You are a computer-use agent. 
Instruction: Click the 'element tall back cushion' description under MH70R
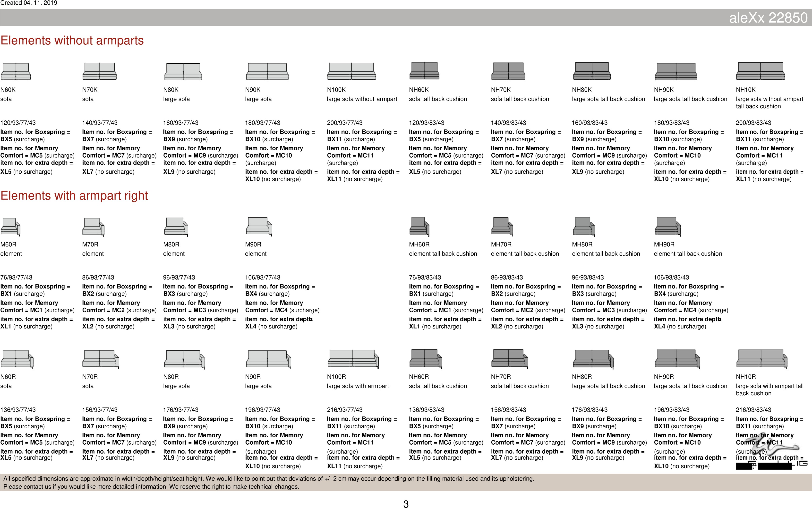tap(525, 254)
